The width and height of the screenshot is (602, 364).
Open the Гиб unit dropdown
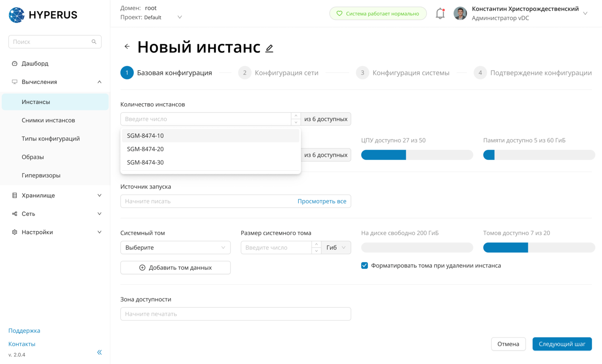336,248
